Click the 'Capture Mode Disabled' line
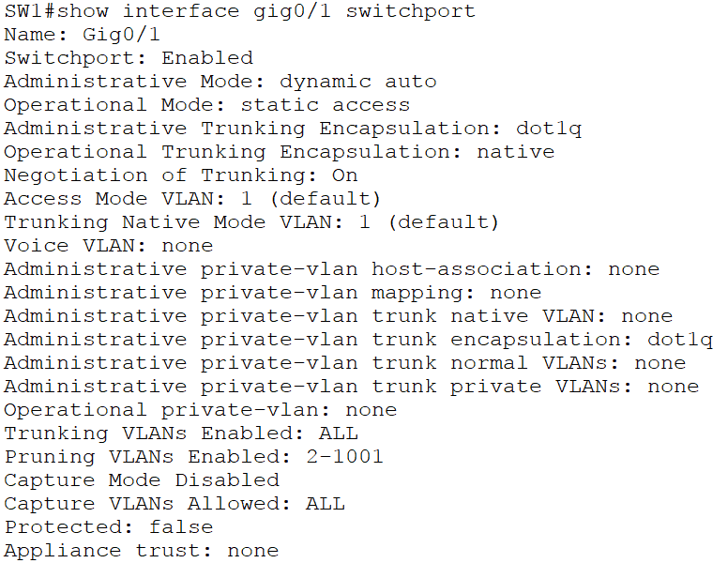Image resolution: width=728 pixels, height=563 pixels. click(x=142, y=480)
